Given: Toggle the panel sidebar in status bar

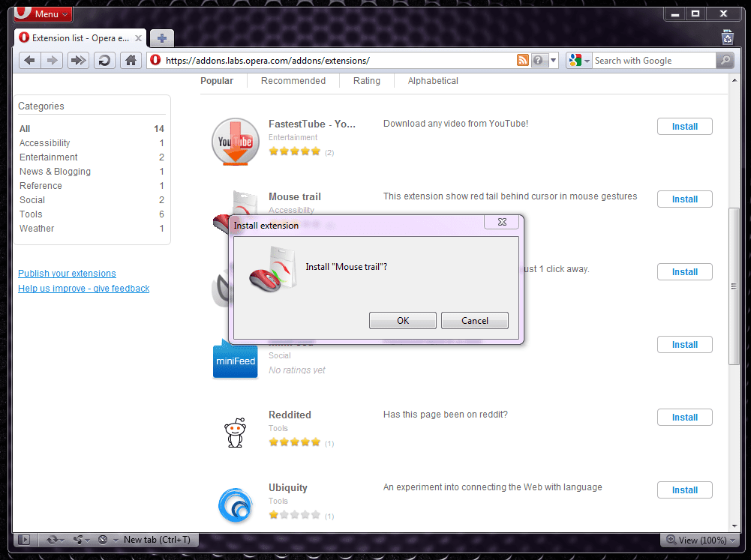Looking at the screenshot, I should 24,540.
